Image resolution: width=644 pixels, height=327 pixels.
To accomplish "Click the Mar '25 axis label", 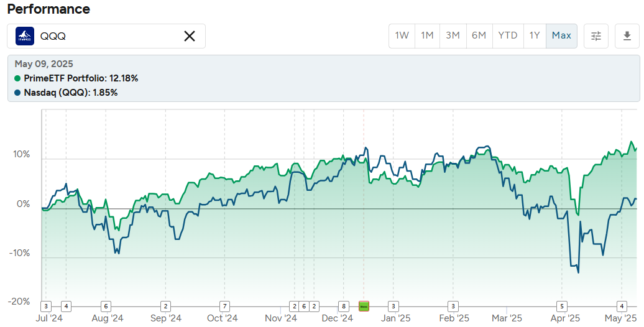I will pos(507,318).
